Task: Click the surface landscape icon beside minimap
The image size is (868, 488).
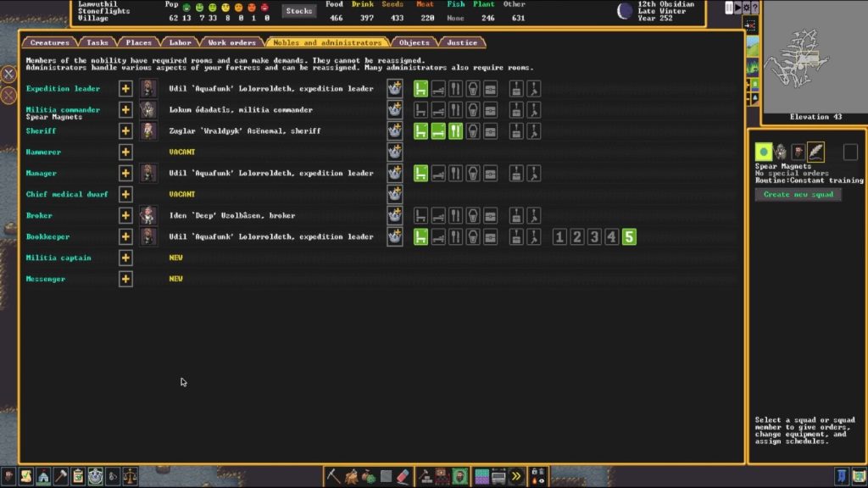Action: [x=753, y=47]
